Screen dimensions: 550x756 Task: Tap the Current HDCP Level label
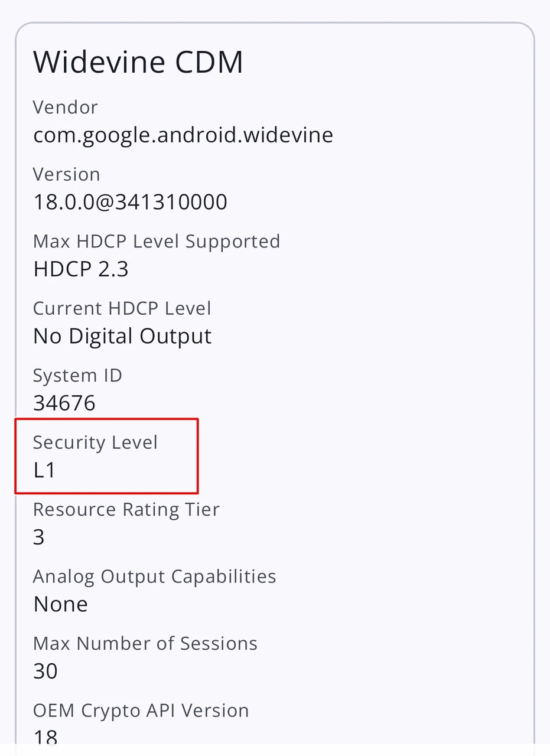tap(122, 308)
